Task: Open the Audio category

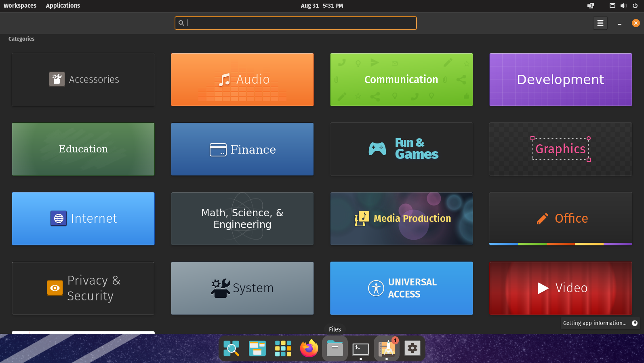Action: pos(242,80)
